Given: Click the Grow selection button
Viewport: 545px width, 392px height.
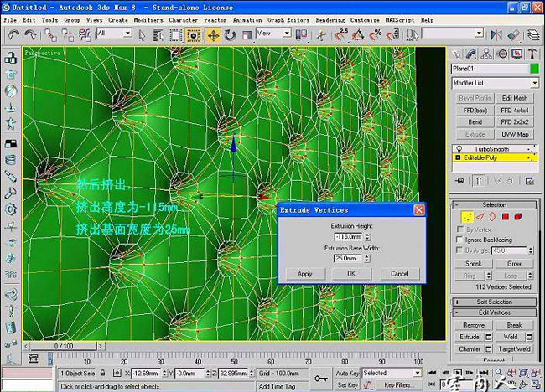Looking at the screenshot, I should pyautogui.click(x=514, y=264).
